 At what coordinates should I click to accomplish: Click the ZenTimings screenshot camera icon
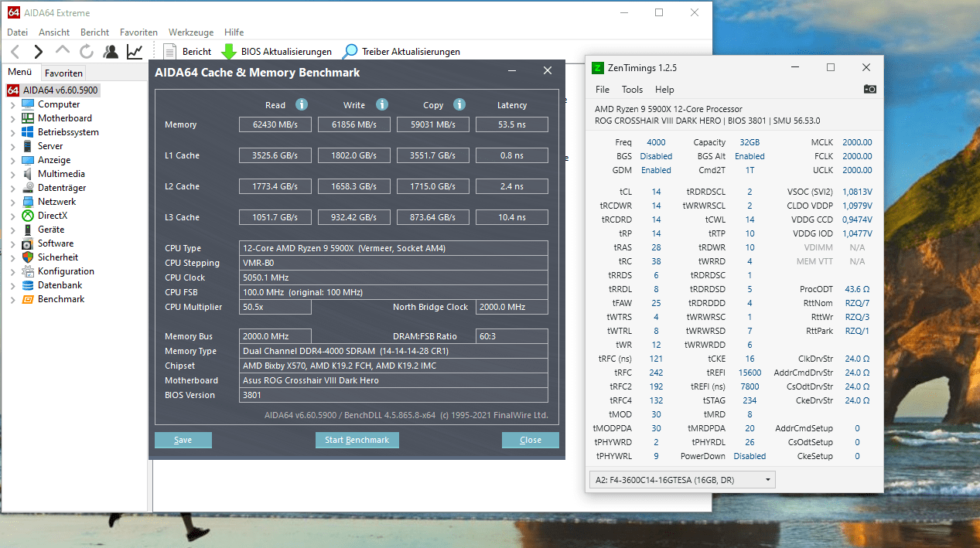click(870, 90)
